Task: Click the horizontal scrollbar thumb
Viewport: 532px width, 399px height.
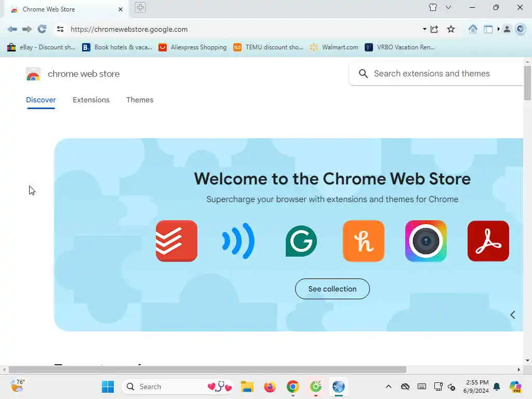Action: (207, 369)
